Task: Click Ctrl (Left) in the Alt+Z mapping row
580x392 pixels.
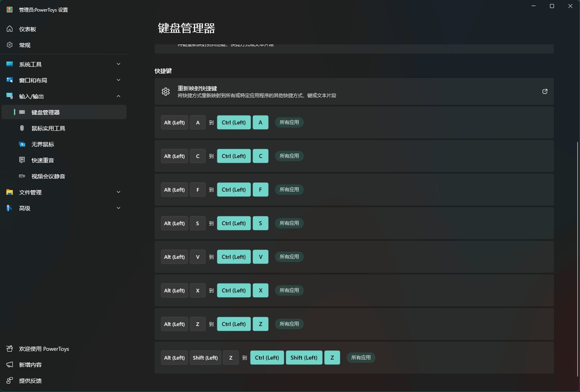Action: 234,324
